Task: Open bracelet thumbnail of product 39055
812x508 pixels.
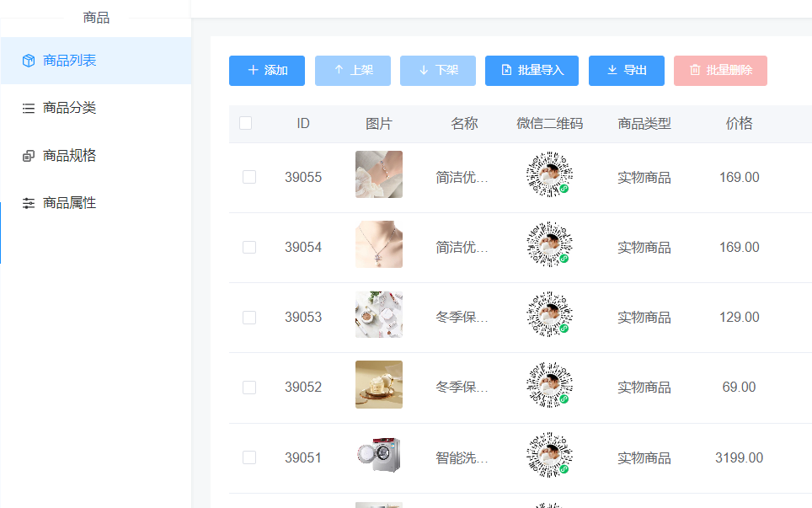Action: pyautogui.click(x=379, y=174)
